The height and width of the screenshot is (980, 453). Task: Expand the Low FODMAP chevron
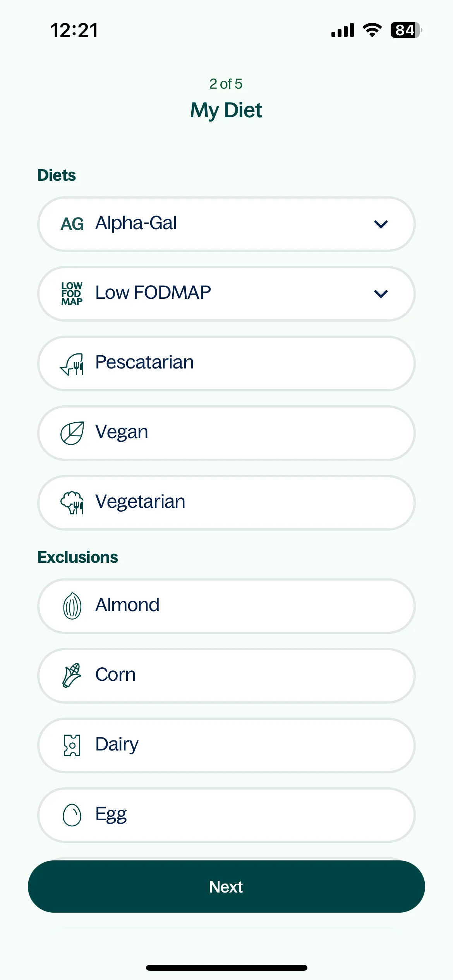tap(381, 294)
